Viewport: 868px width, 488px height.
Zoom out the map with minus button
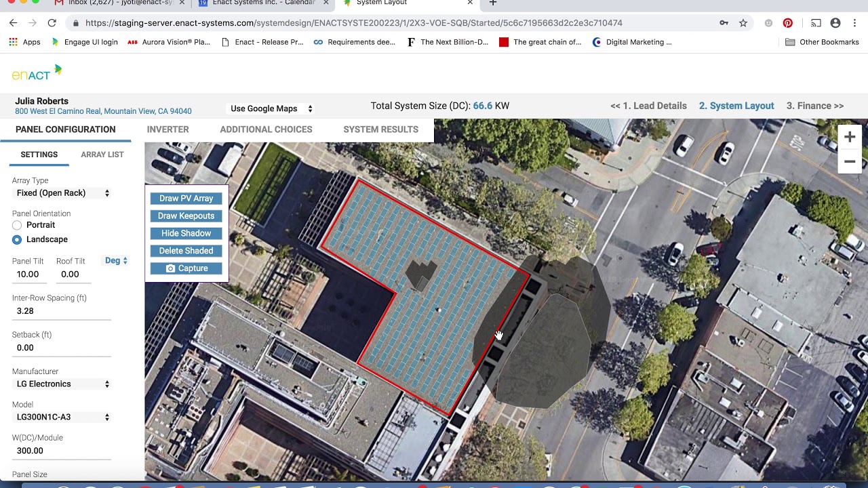pyautogui.click(x=850, y=161)
